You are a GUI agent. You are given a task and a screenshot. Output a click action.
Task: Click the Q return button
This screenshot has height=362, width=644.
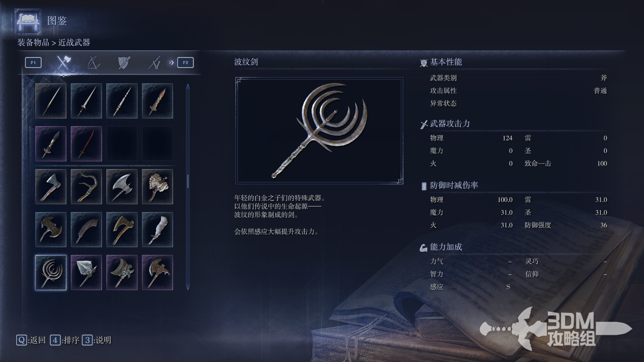click(31, 340)
